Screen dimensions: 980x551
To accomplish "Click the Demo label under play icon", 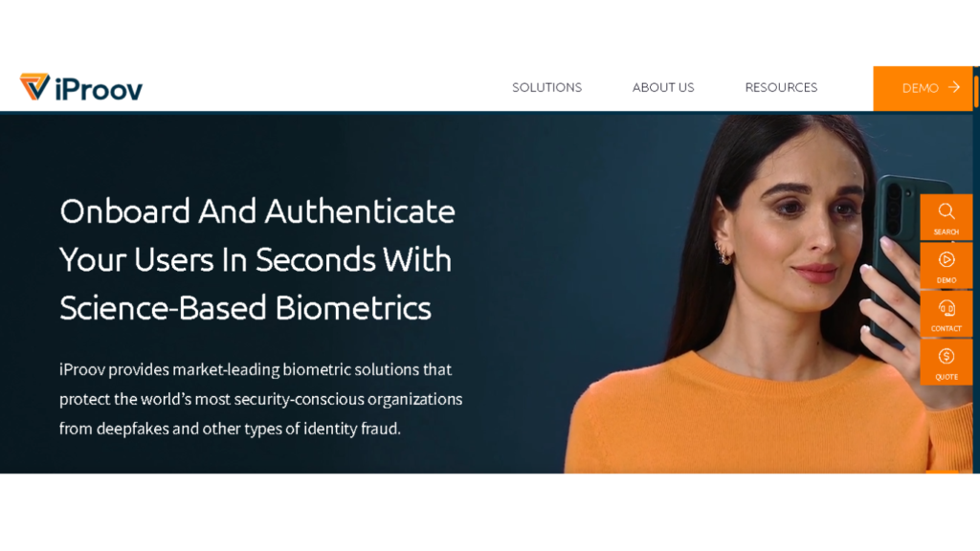I will (x=947, y=280).
